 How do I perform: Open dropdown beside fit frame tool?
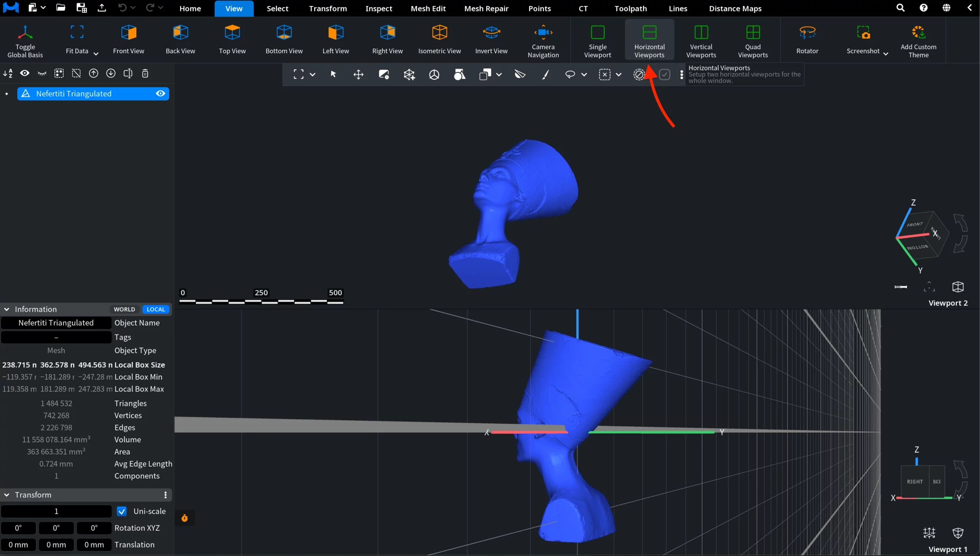coord(312,74)
